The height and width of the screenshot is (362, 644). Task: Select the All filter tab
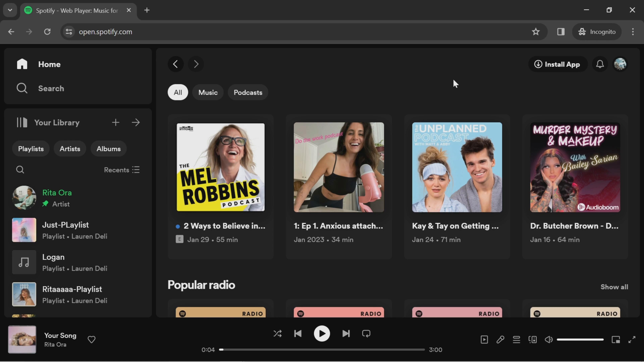coord(177,92)
